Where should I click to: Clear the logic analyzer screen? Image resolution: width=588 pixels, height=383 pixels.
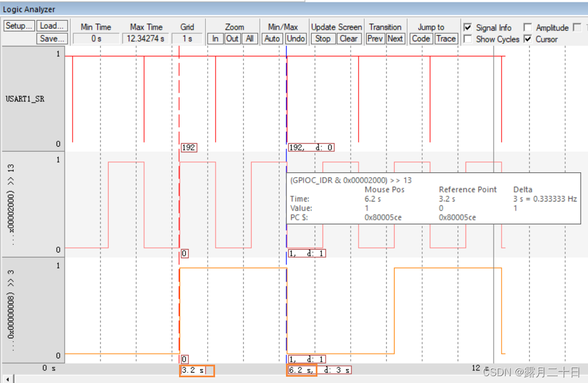click(349, 39)
